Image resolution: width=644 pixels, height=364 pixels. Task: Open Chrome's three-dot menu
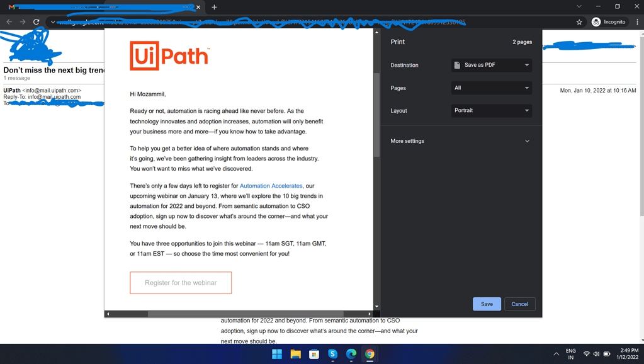tap(636, 21)
